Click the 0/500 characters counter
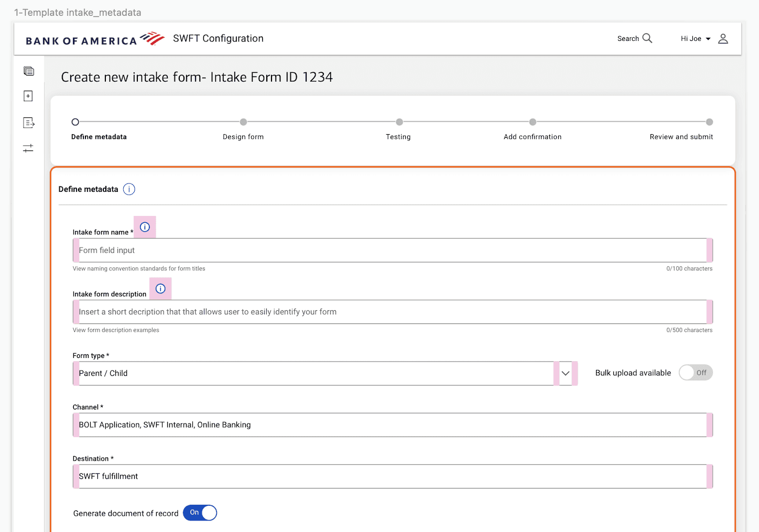Viewport: 759px width, 532px height. pyautogui.click(x=689, y=330)
